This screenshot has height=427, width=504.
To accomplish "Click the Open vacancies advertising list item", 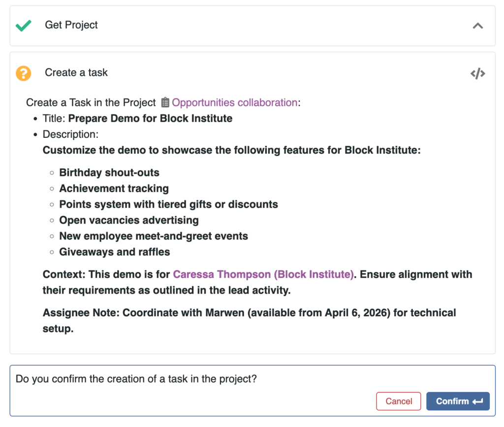I will [129, 220].
